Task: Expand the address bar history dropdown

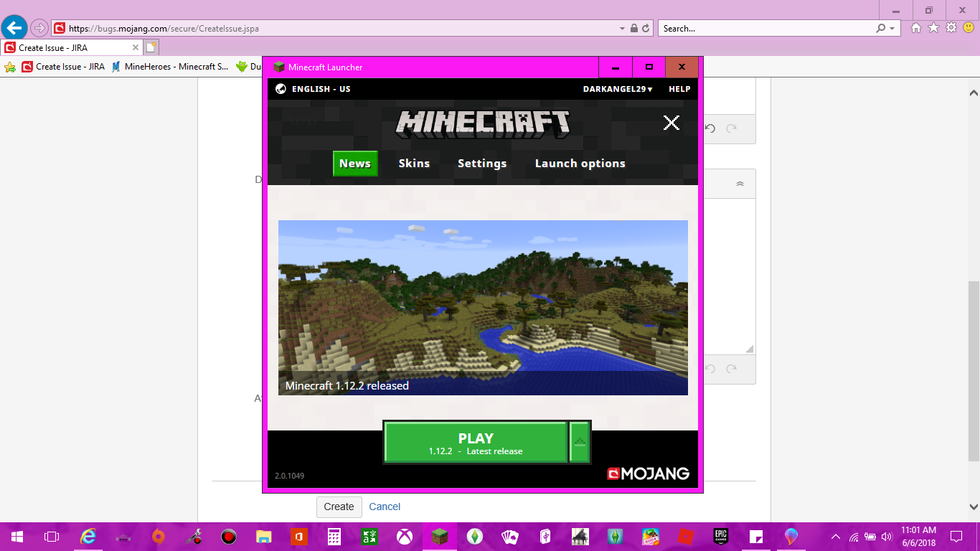Action: (x=622, y=29)
